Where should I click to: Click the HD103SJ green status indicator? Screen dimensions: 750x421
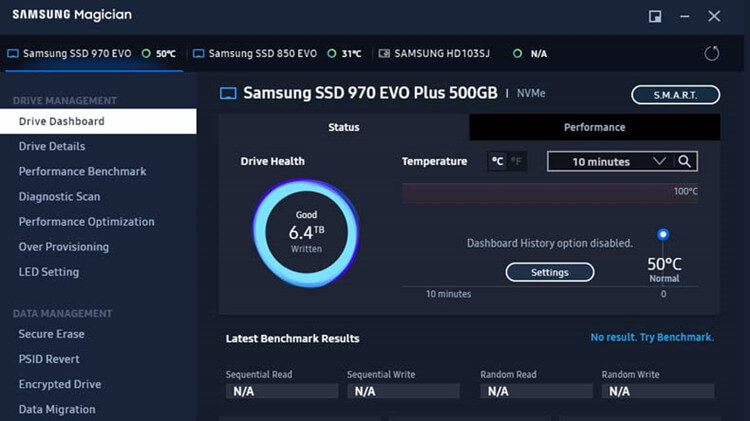click(x=517, y=53)
